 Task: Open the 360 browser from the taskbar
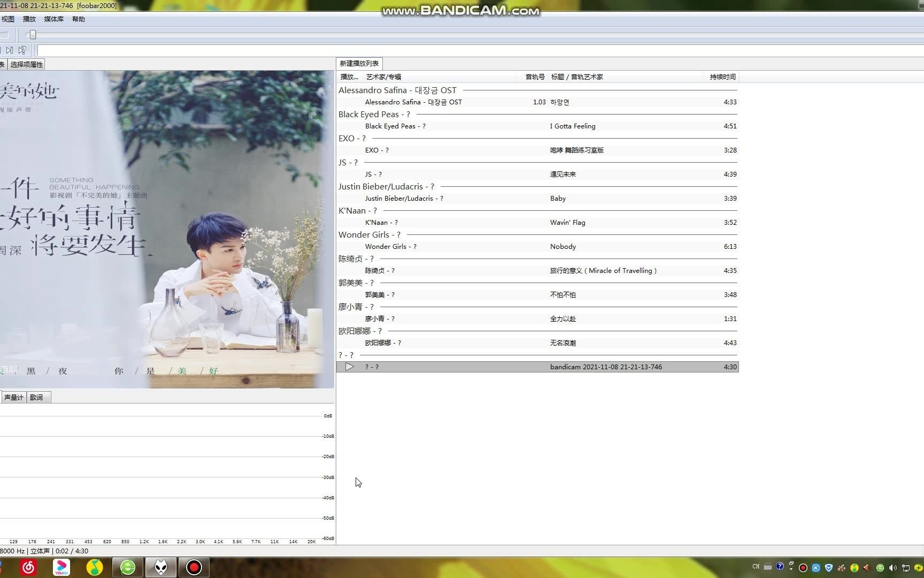(x=128, y=567)
